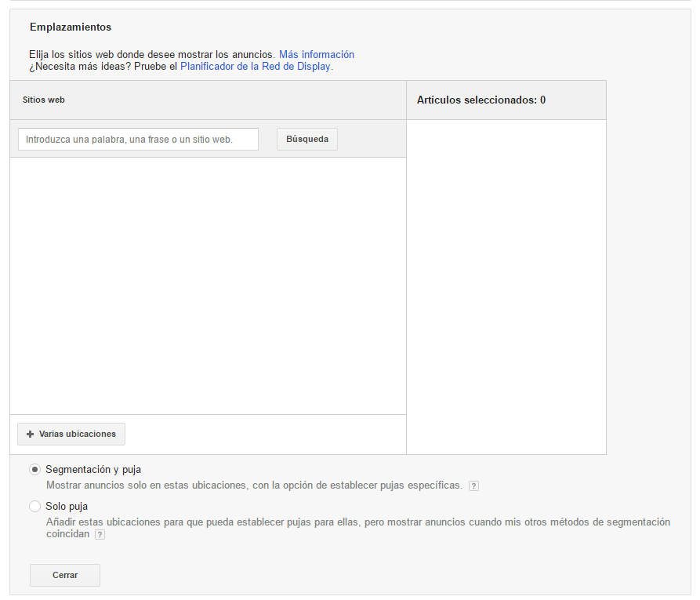Click the Varias ubicaciones button
Image resolution: width=700 pixels, height=600 pixels.
tap(71, 434)
